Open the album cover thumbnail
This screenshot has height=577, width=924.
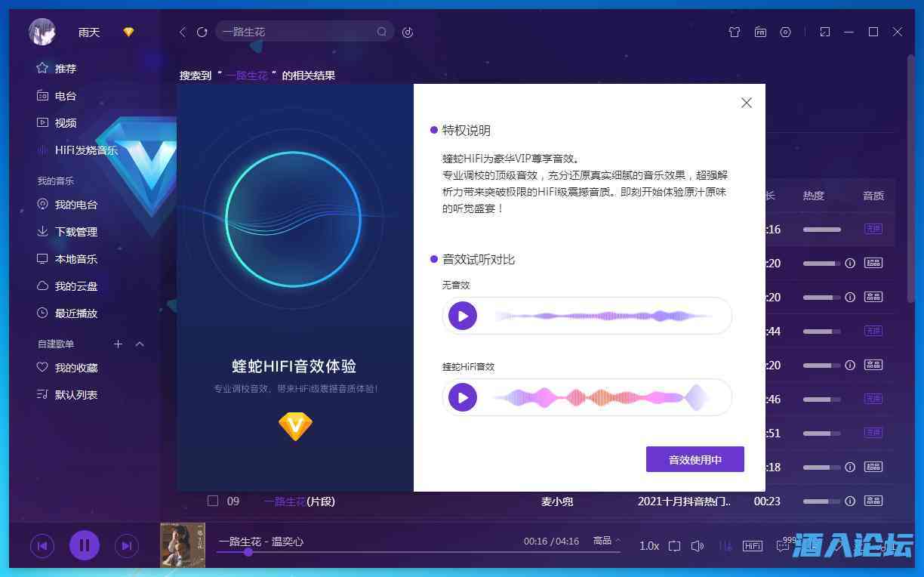point(183,545)
